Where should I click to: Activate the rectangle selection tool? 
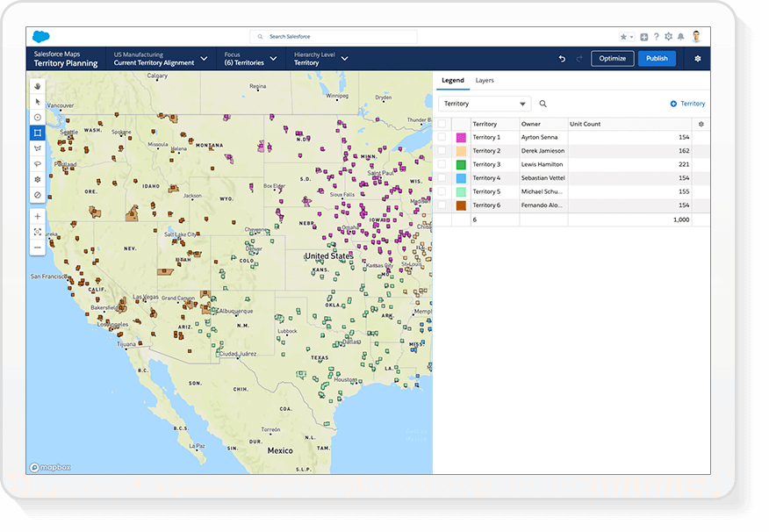tap(37, 133)
